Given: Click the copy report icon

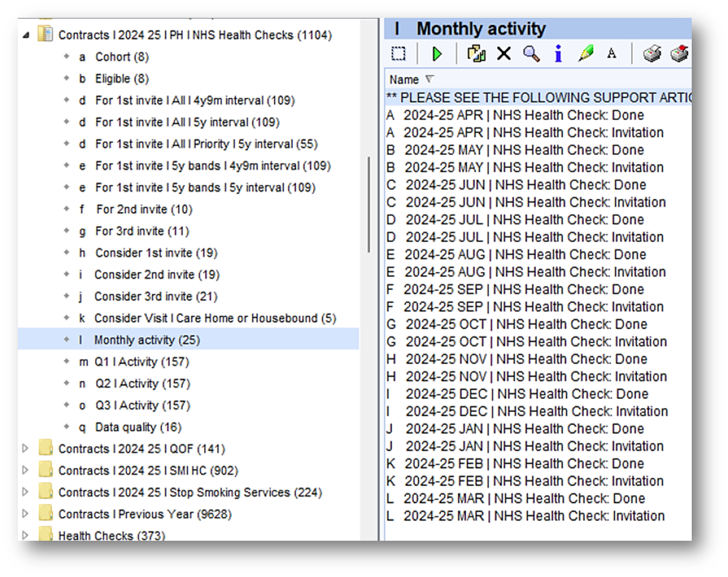Looking at the screenshot, I should tap(476, 54).
